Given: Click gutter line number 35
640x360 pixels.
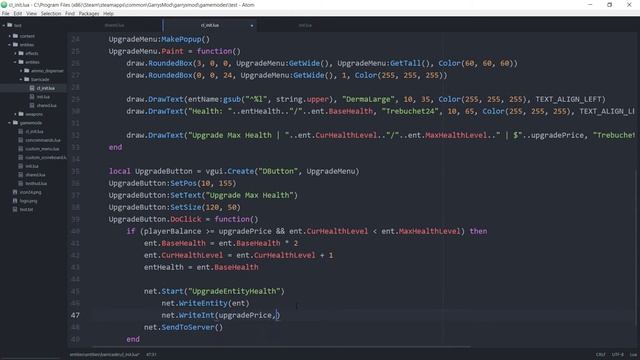Looking at the screenshot, I should coord(75,171).
